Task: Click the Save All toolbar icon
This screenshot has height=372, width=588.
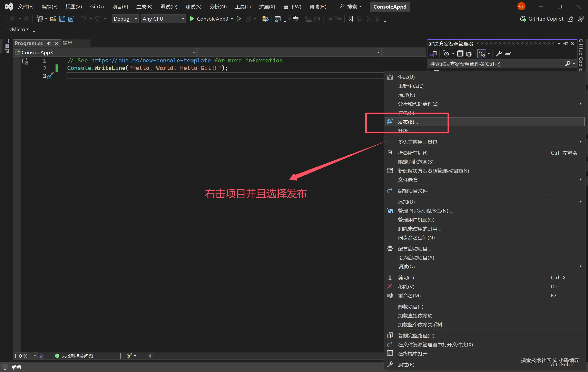Action: click(71, 19)
